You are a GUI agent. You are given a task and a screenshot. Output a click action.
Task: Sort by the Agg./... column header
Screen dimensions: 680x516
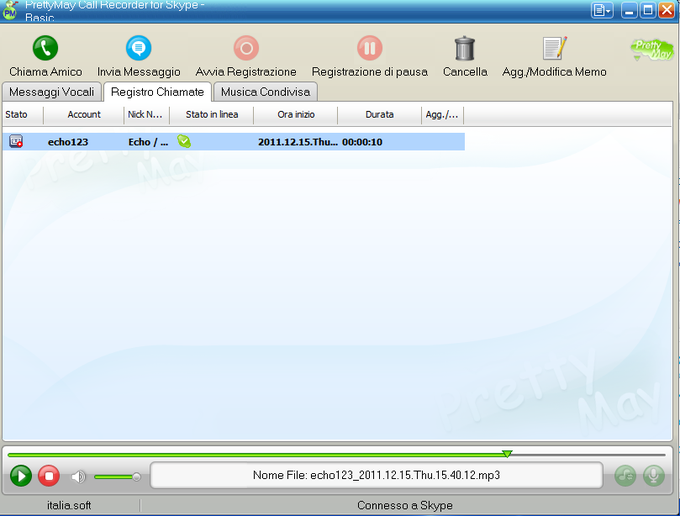[x=442, y=114]
